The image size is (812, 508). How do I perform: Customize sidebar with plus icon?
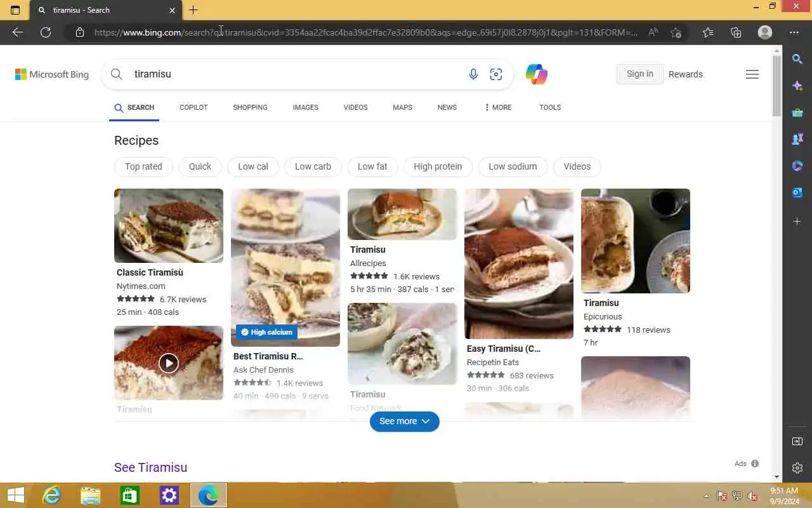pyautogui.click(x=797, y=221)
